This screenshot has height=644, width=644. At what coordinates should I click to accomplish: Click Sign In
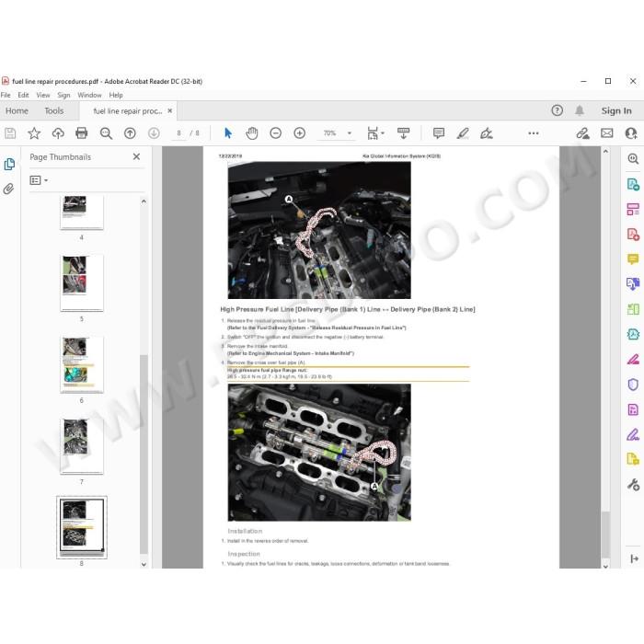coord(616,111)
